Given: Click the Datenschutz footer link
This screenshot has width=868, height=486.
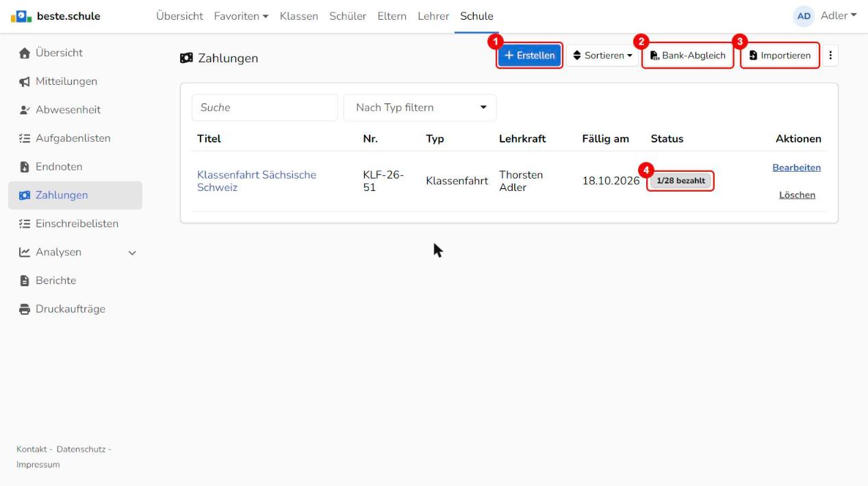Looking at the screenshot, I should click(x=81, y=449).
